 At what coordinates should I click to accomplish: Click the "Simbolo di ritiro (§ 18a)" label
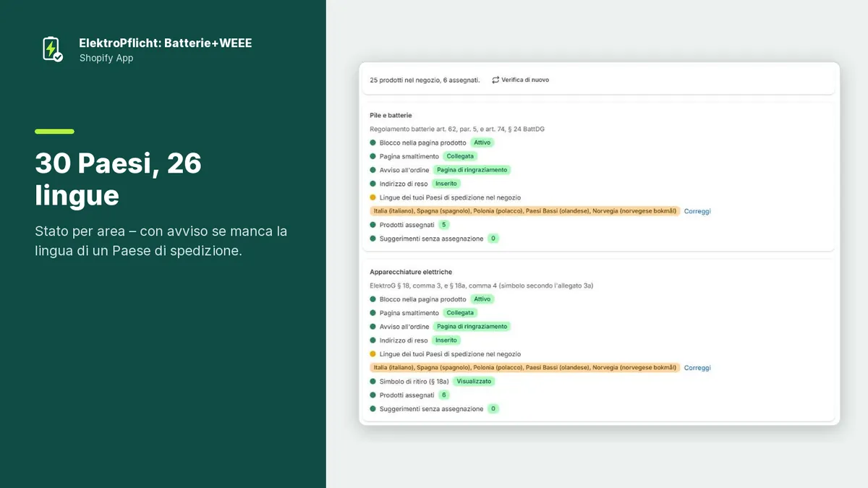tap(414, 382)
